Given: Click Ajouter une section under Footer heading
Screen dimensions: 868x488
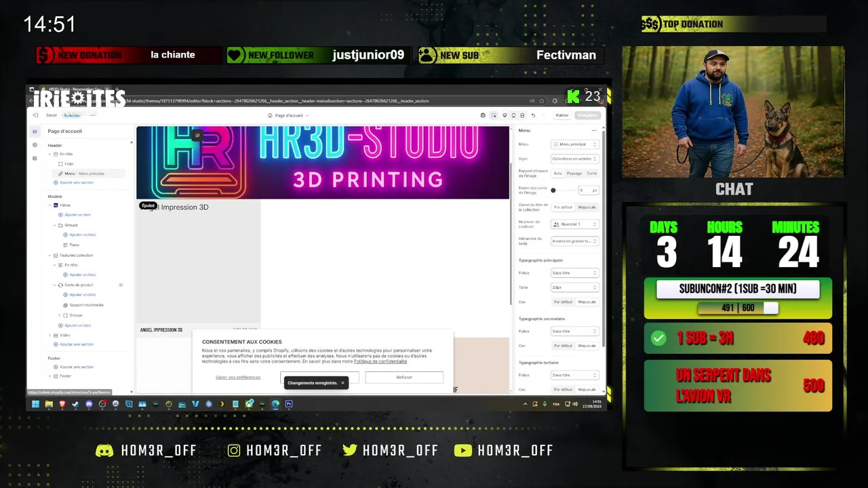Looking at the screenshot, I should click(x=76, y=367).
